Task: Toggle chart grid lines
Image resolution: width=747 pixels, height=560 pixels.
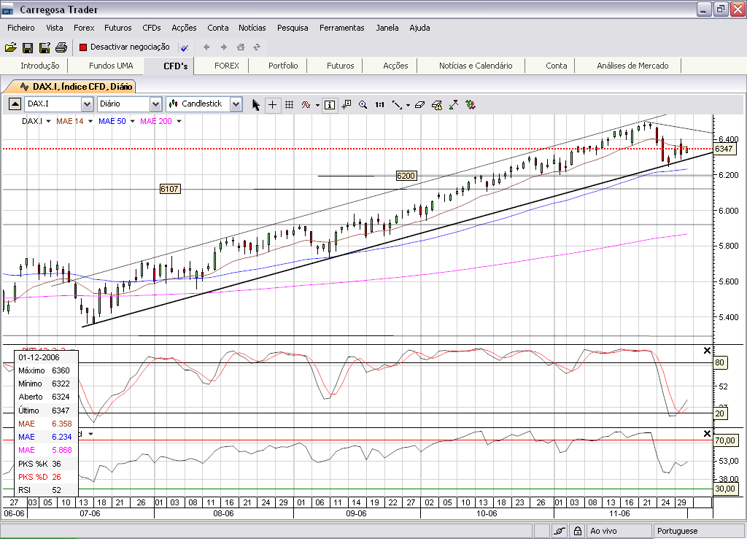Action: [289, 105]
